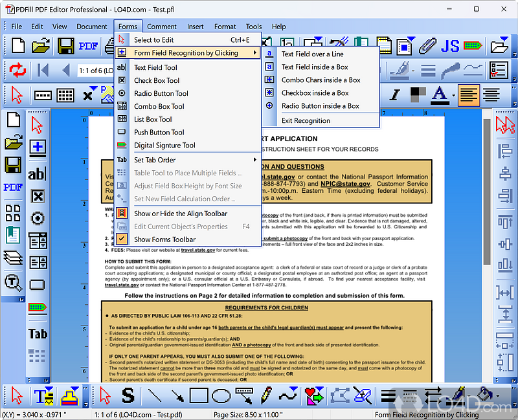The width and height of the screenshot is (518, 420).
Task: Open the Tools menu
Action: [x=254, y=27]
